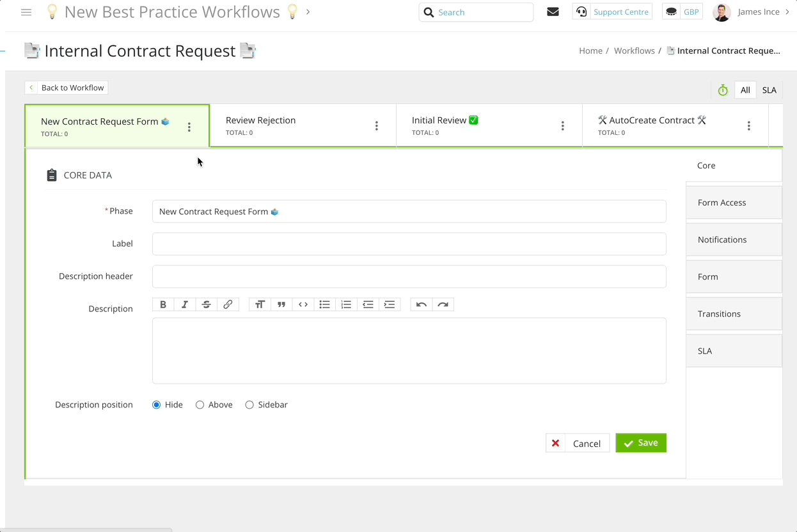Image resolution: width=797 pixels, height=532 pixels.
Task: Open the code view icon in the editor
Action: [303, 304]
